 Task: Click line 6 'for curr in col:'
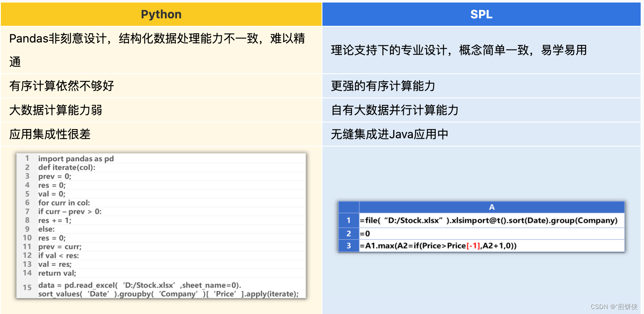point(65,203)
